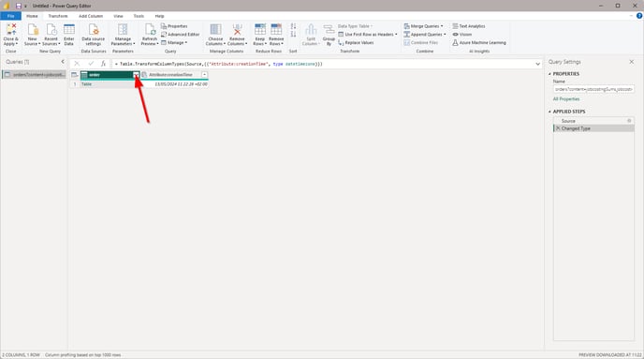Open the Merge Queries dropdown
This screenshot has height=359, width=644.
pos(423,26)
